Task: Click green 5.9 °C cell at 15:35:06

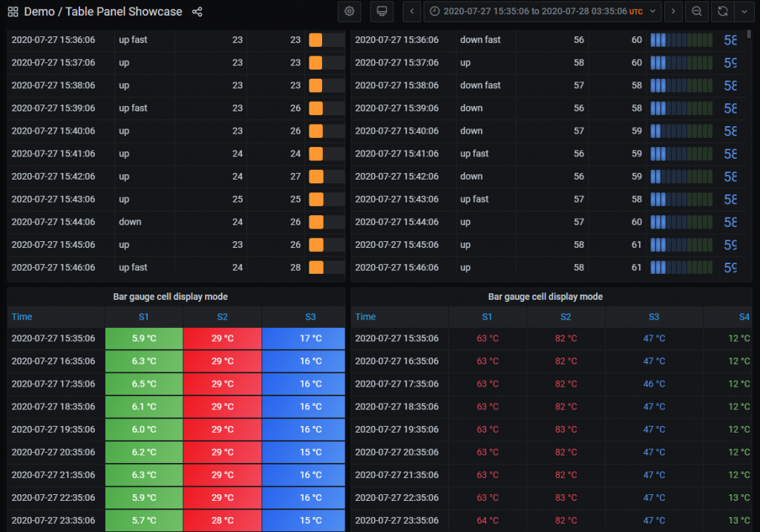Action: click(x=144, y=338)
